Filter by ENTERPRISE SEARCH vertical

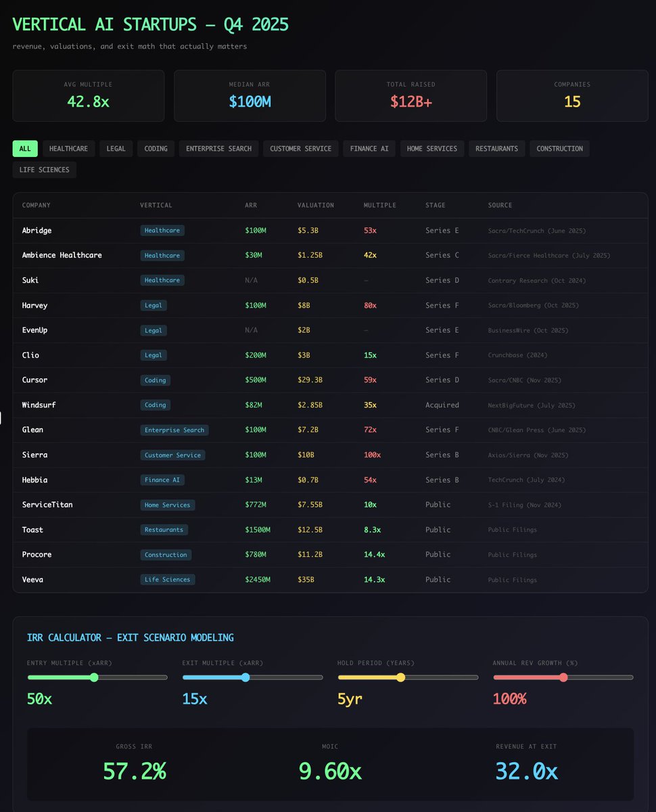point(218,149)
